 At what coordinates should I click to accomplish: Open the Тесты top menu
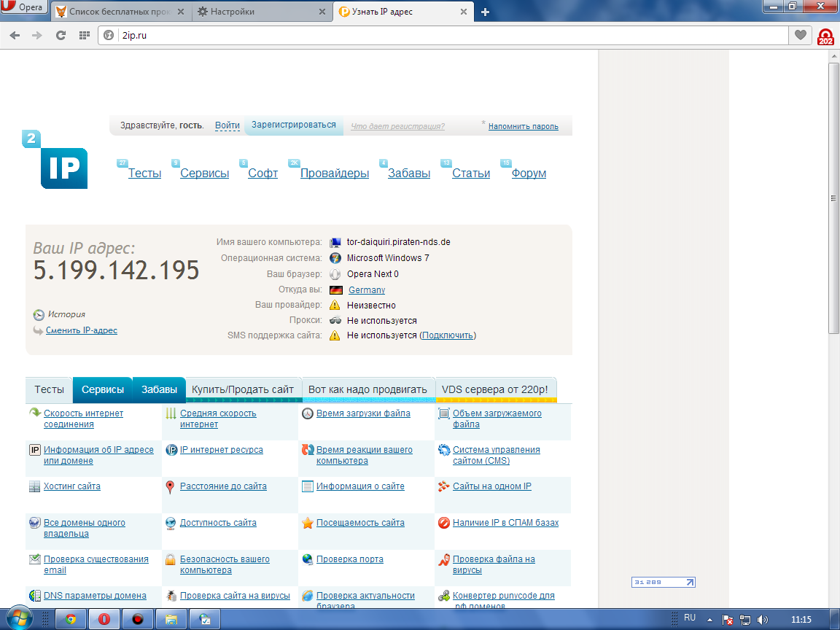(x=144, y=173)
